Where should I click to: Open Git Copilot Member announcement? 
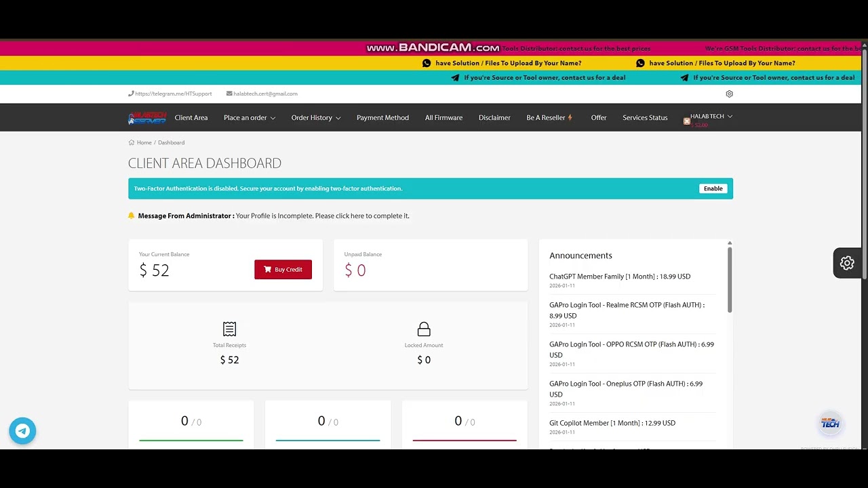612,423
